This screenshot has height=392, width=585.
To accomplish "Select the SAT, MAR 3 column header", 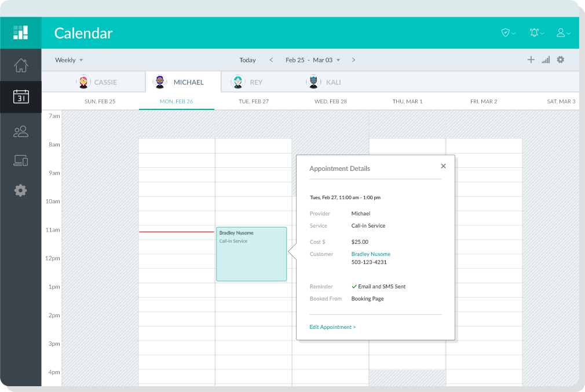I will click(x=561, y=101).
